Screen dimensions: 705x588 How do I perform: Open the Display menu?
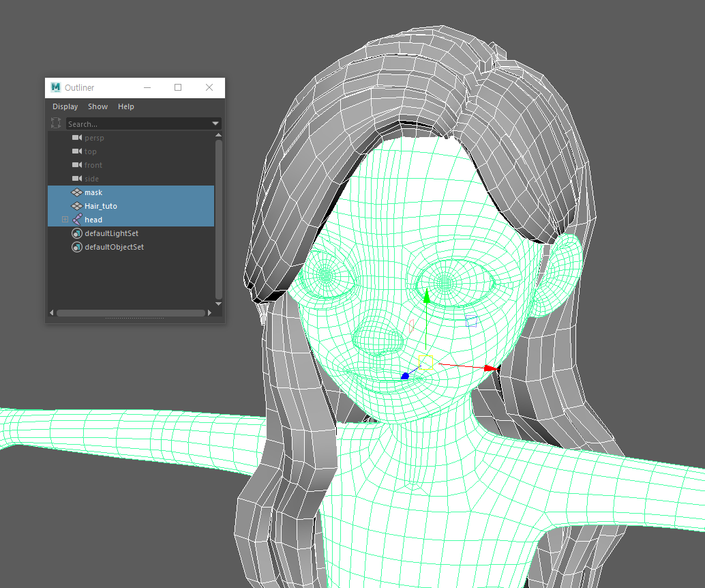click(x=65, y=106)
